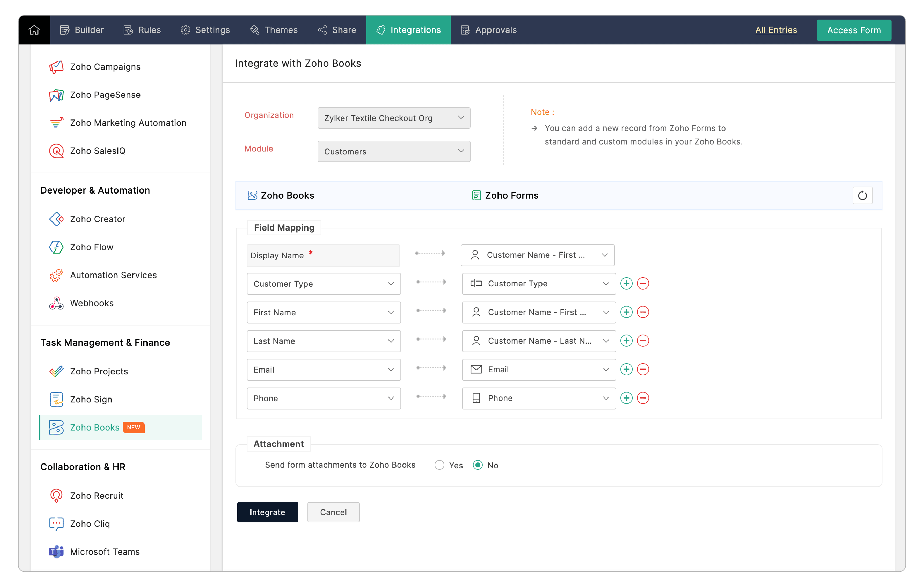924x587 pixels.
Task: Click the home icon in top bar
Action: (34, 30)
